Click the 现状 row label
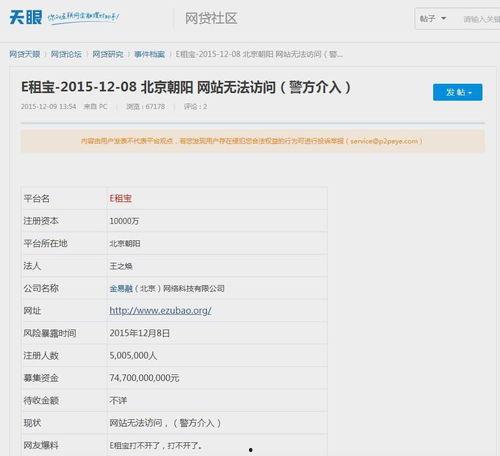This screenshot has width=500, height=456. (32, 423)
